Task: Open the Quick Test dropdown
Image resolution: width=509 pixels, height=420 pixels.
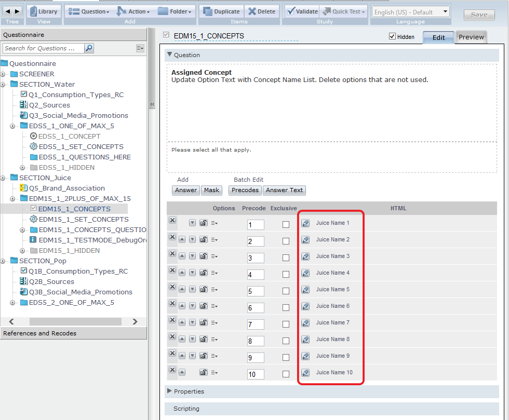Action: tap(344, 11)
